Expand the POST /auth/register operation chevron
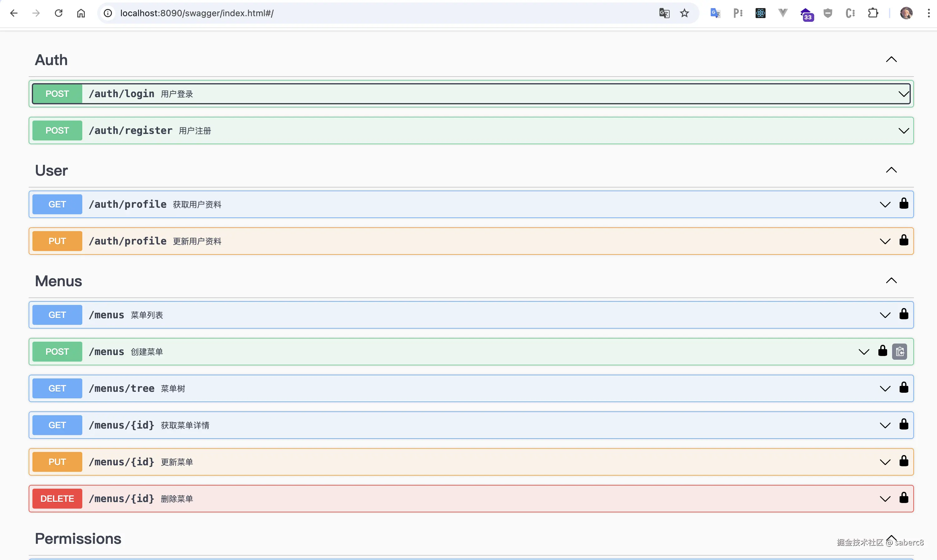937x560 pixels. click(903, 131)
